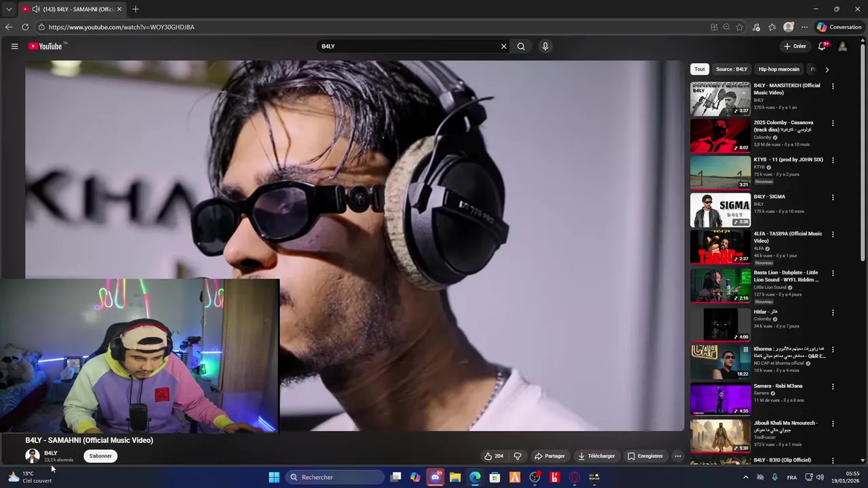The height and width of the screenshot is (488, 868).
Task: Select the 'Tout' filter chip
Action: (700, 69)
